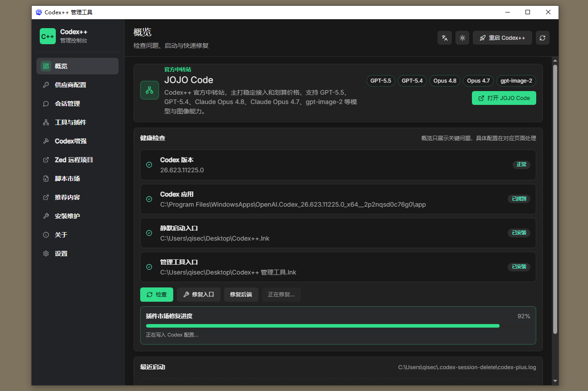Click the 插件市场修复进度 progress bar
Image resolution: width=588 pixels, height=391 pixels.
click(x=338, y=326)
